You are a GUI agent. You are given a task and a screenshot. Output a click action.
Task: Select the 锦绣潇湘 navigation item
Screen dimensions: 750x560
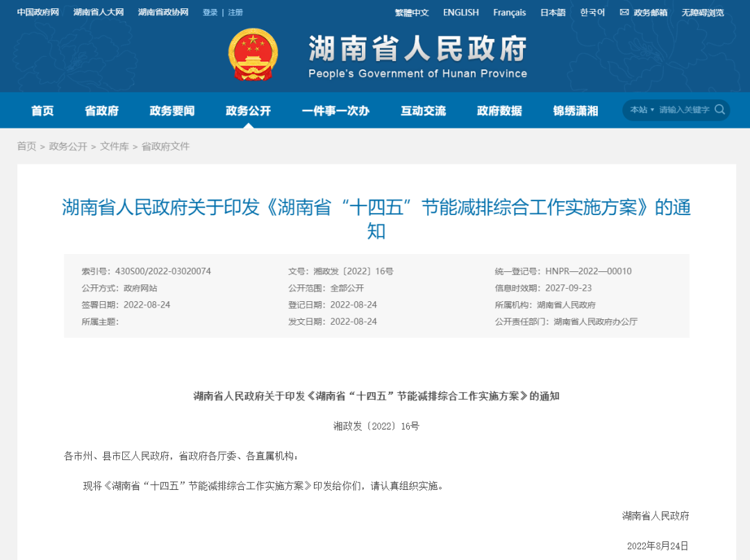575,110
